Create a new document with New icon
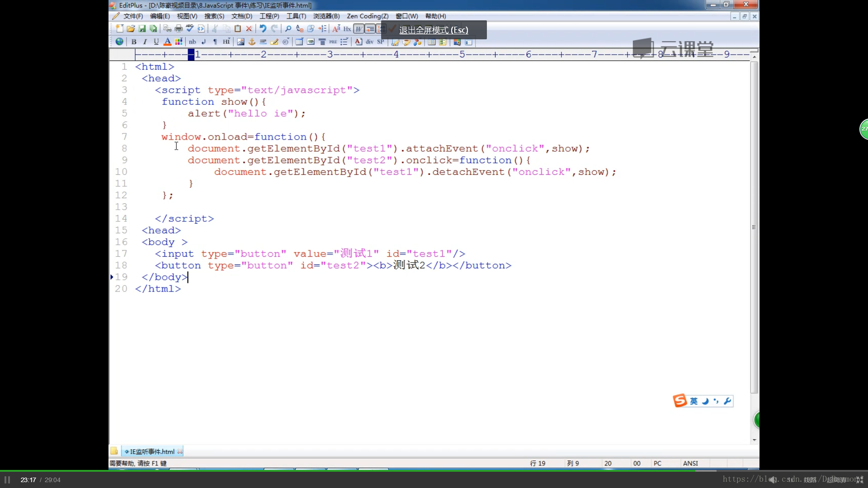The image size is (868, 488). click(119, 29)
